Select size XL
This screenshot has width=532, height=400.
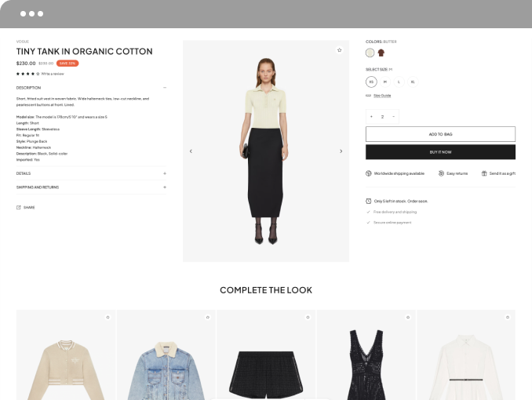pyautogui.click(x=413, y=82)
